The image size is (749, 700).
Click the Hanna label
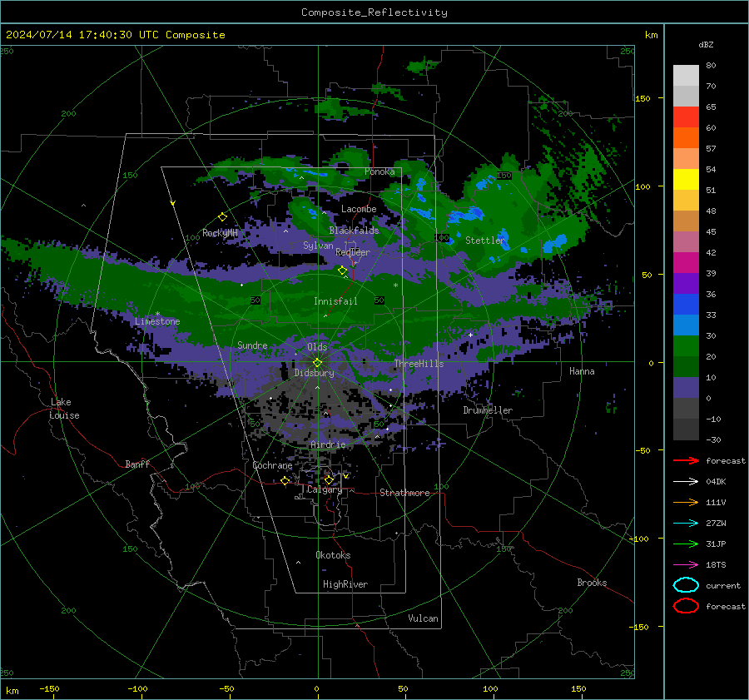point(582,371)
